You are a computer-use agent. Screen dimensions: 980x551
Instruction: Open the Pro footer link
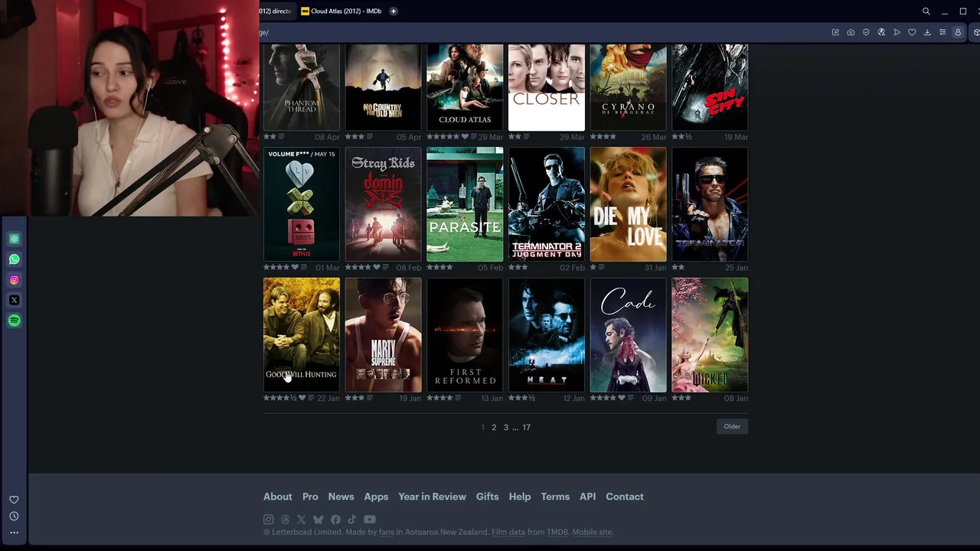[310, 497]
